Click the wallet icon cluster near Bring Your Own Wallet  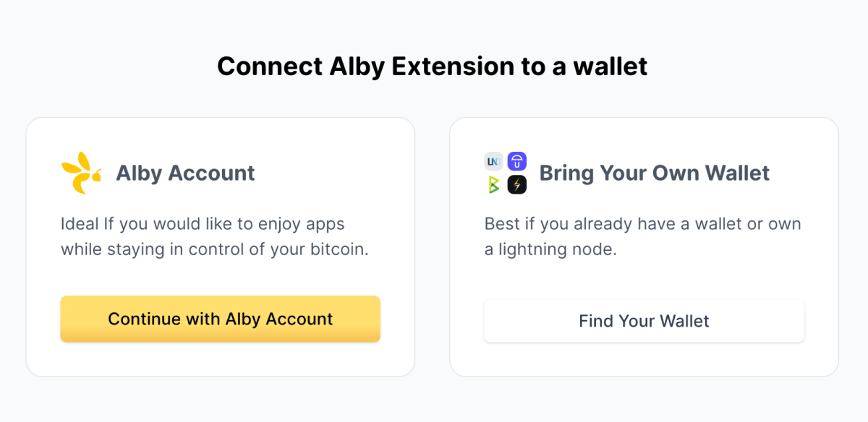505,173
